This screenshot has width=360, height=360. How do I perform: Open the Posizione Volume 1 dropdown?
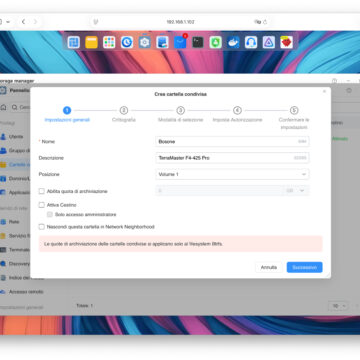(x=232, y=174)
